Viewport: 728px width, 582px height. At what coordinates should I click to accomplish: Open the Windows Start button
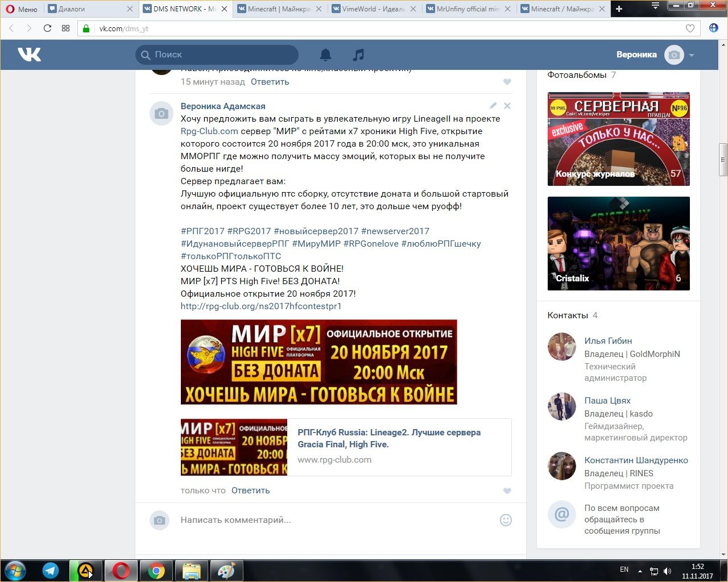point(15,571)
